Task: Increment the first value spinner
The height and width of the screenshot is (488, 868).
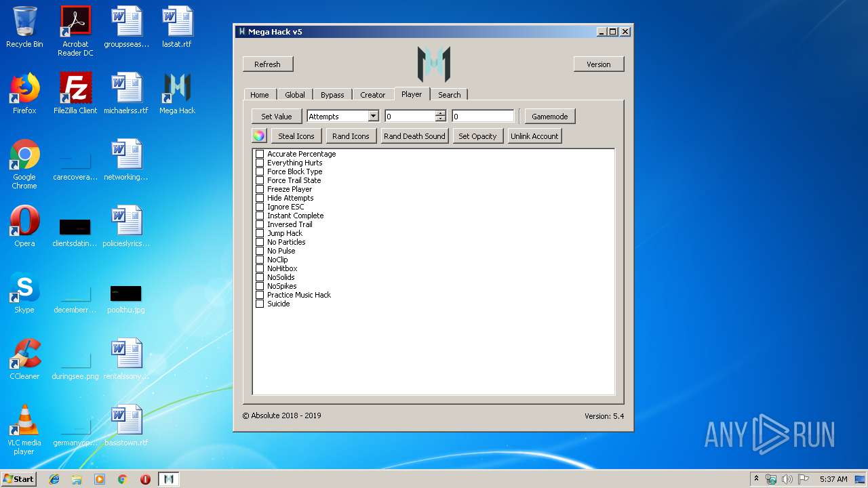Action: [441, 113]
